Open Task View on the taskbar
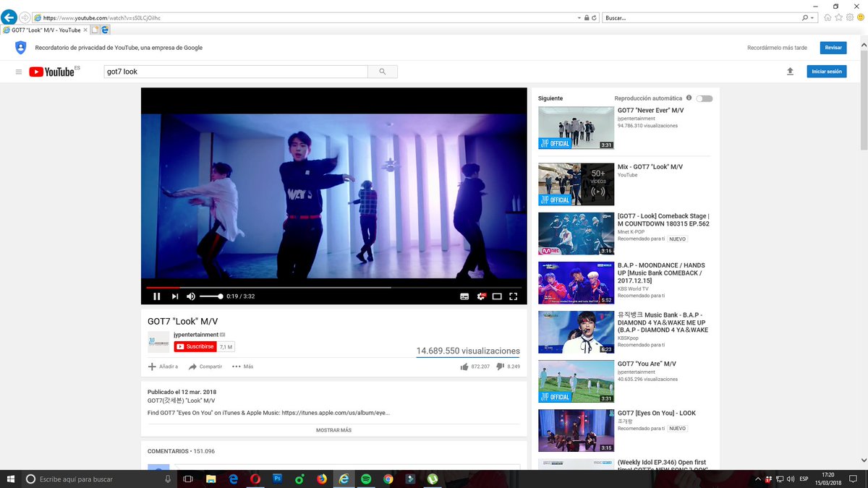This screenshot has height=488, width=868. point(188,479)
